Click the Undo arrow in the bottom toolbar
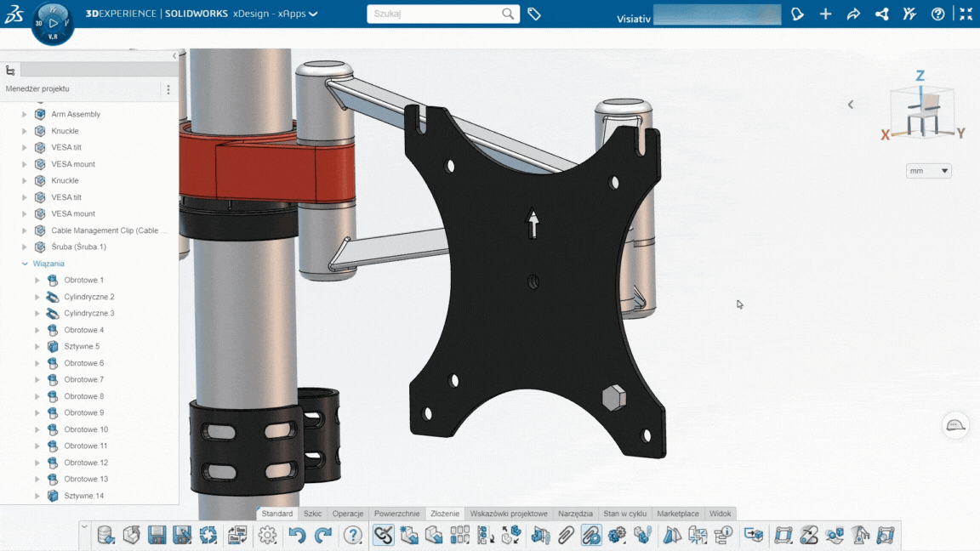This screenshot has width=980, height=551. (298, 536)
